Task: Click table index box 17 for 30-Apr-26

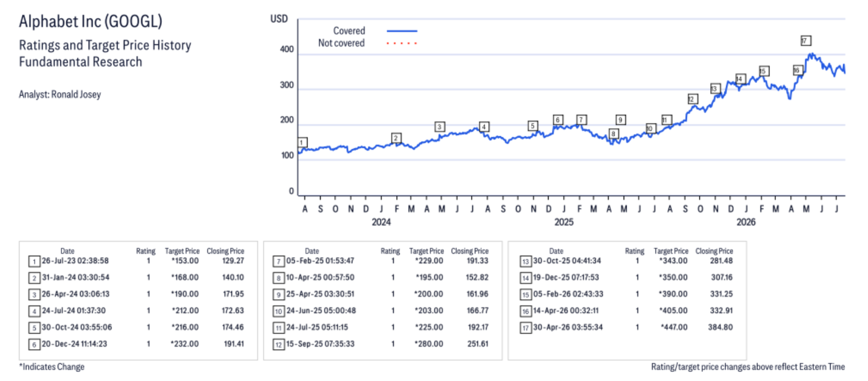Action: pyautogui.click(x=526, y=328)
